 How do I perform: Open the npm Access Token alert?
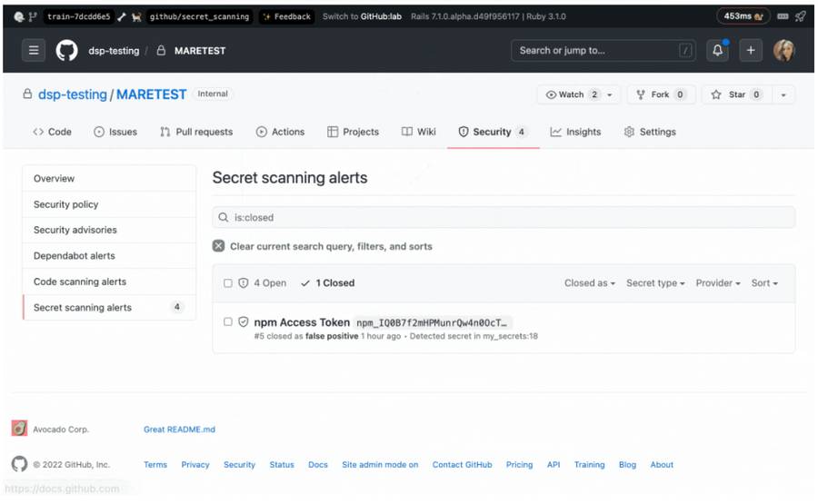(302, 322)
